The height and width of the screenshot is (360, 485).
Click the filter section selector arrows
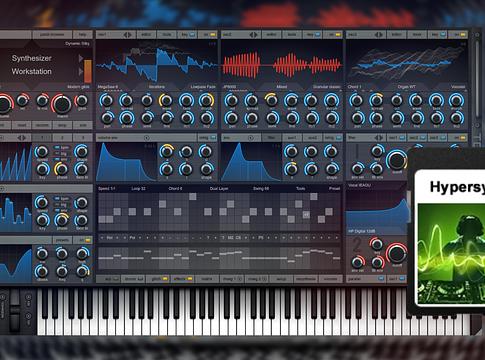click(379, 138)
